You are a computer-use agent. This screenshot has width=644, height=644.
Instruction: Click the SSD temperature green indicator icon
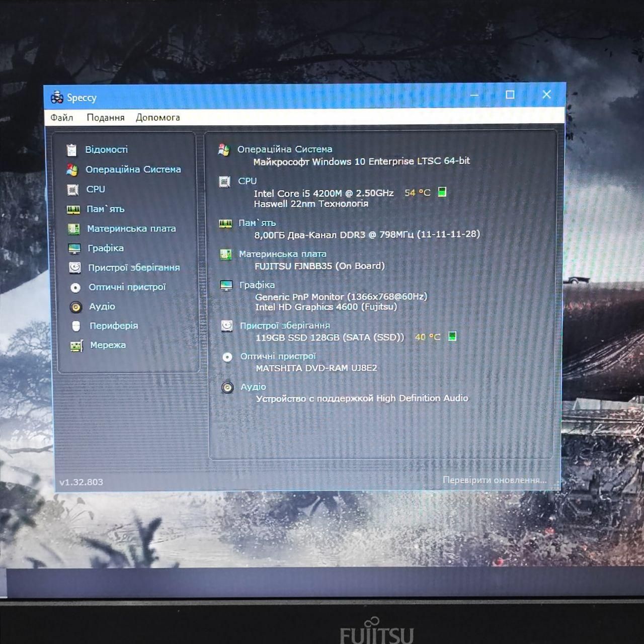tap(452, 336)
